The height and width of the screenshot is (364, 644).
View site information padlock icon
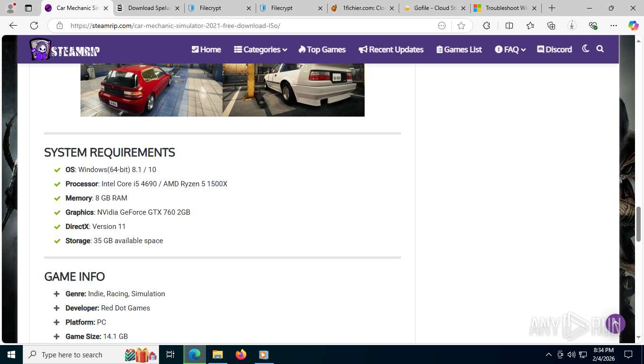tap(60, 26)
